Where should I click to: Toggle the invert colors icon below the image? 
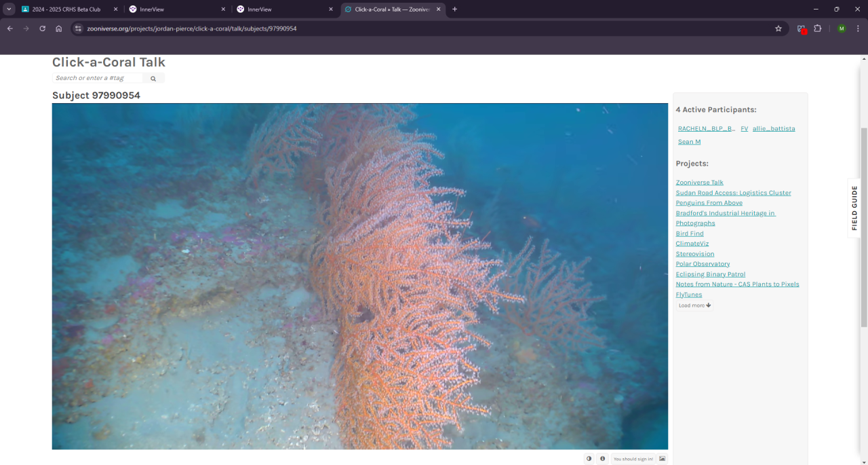click(589, 459)
